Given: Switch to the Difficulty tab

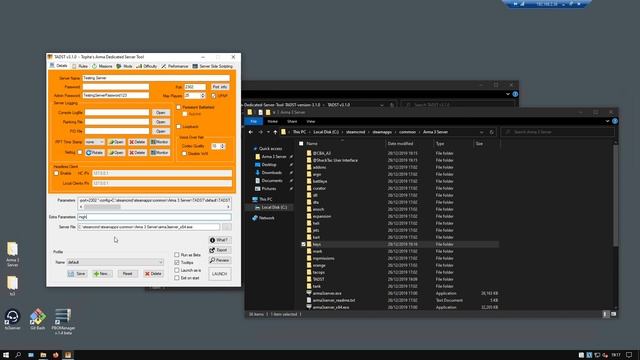Looking at the screenshot, I should click(147, 66).
